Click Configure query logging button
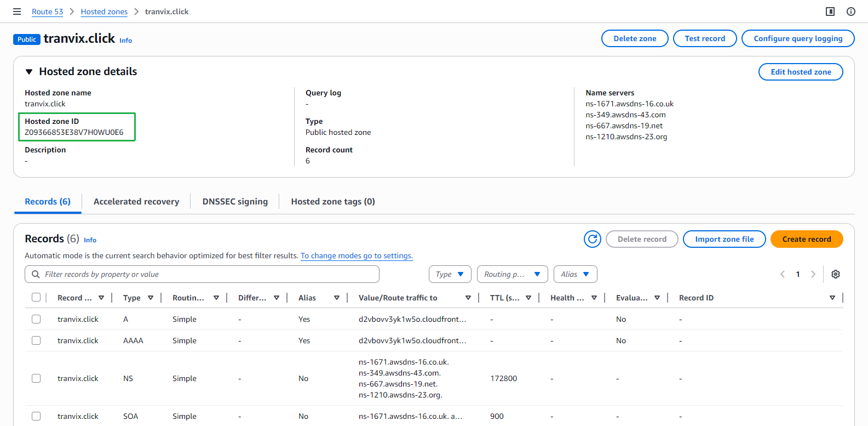868x426 pixels. click(798, 38)
